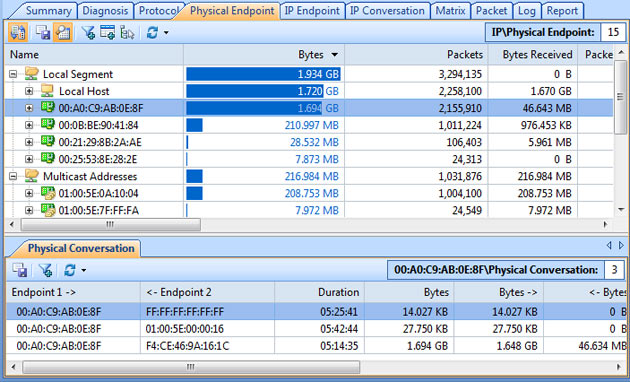Click the icon for 00:25:53:8E:28:2E
The height and width of the screenshot is (382, 630).
48,159
